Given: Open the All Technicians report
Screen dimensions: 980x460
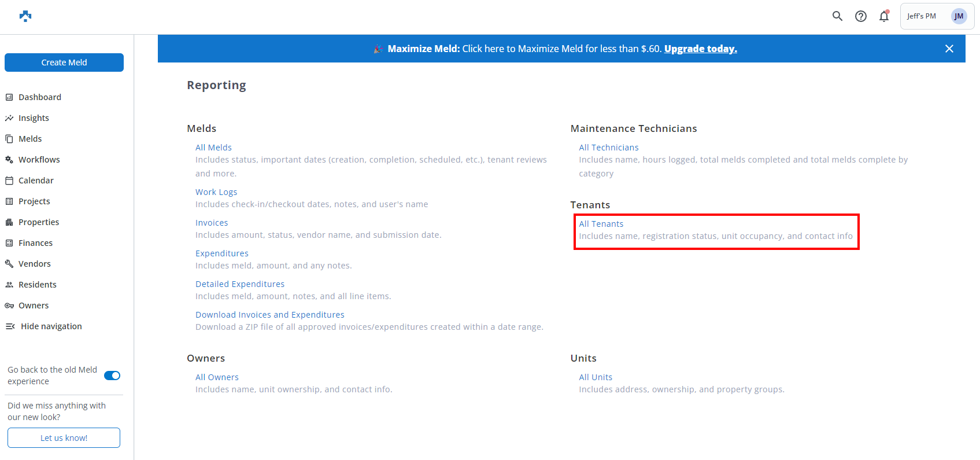Looking at the screenshot, I should 608,148.
